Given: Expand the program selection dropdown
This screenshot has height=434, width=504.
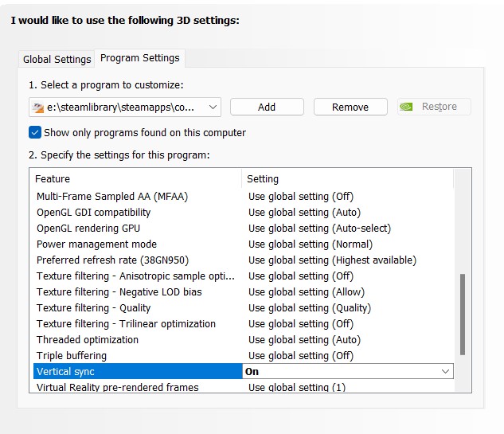Looking at the screenshot, I should click(x=213, y=107).
